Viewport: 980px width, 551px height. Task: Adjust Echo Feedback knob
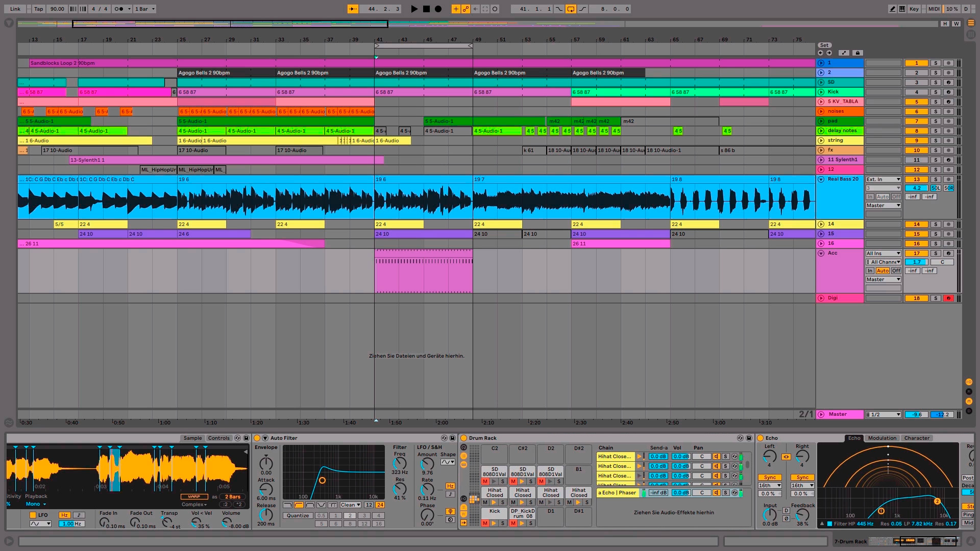802,515
